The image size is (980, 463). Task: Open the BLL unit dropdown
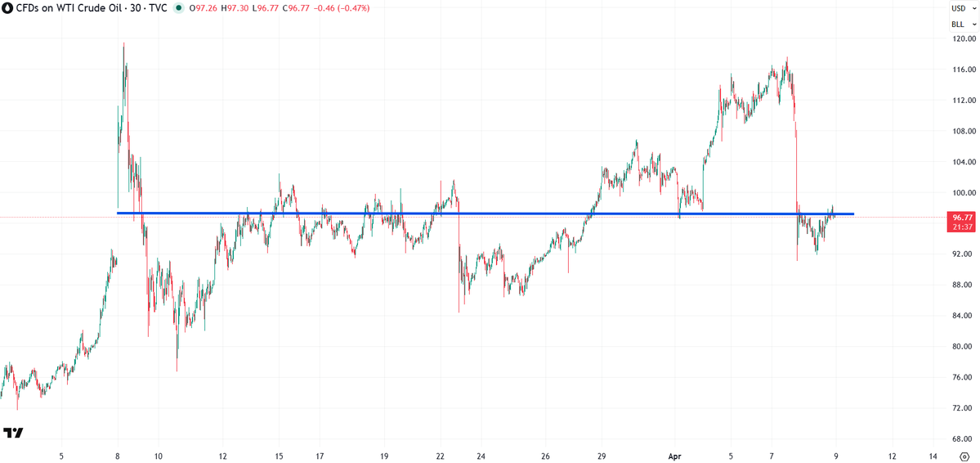(x=963, y=25)
